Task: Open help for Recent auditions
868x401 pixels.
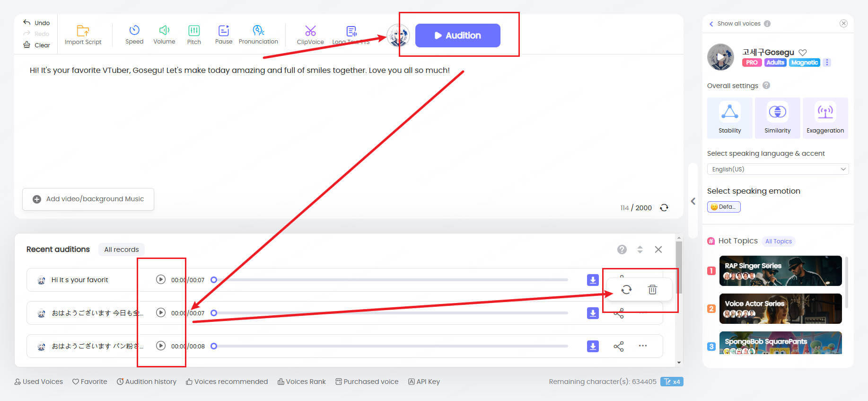Action: tap(622, 250)
